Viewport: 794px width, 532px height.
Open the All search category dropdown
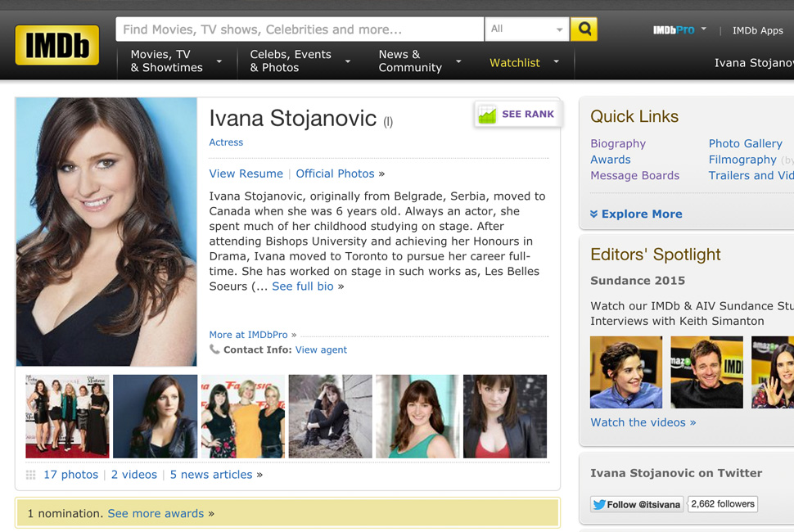coord(527,29)
